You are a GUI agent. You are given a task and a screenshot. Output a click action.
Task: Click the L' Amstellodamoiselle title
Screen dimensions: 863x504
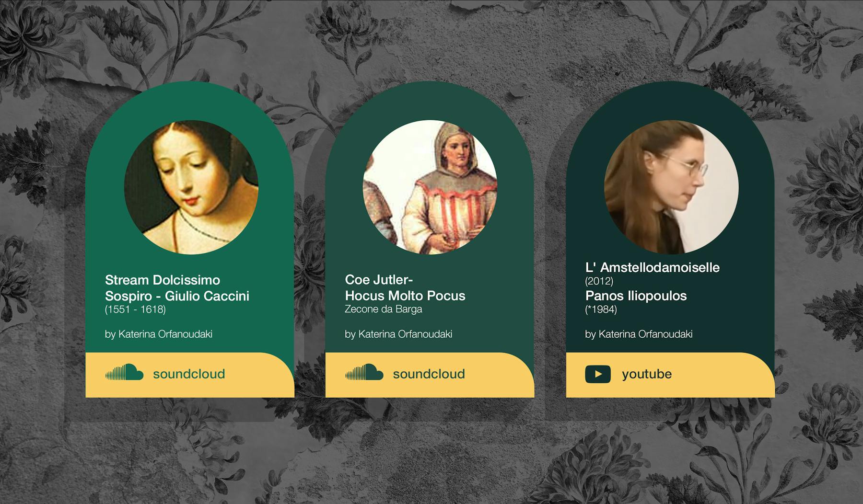point(653,267)
